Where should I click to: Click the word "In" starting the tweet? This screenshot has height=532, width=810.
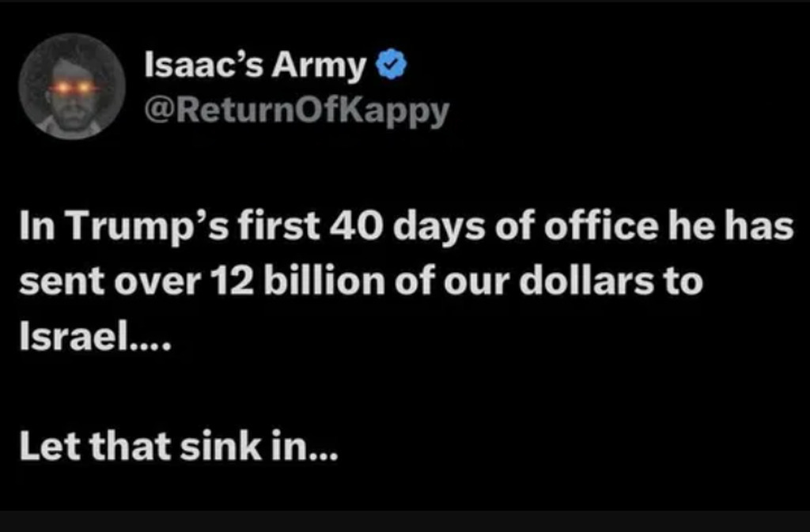[34, 228]
